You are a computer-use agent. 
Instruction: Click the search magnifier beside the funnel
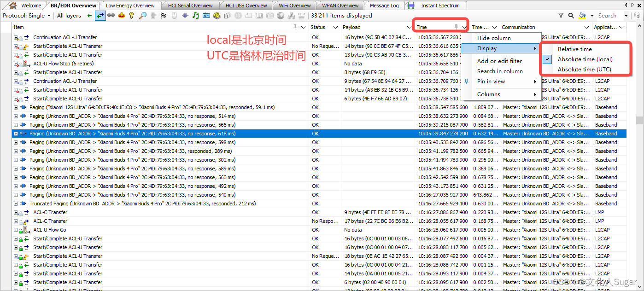[x=571, y=16]
